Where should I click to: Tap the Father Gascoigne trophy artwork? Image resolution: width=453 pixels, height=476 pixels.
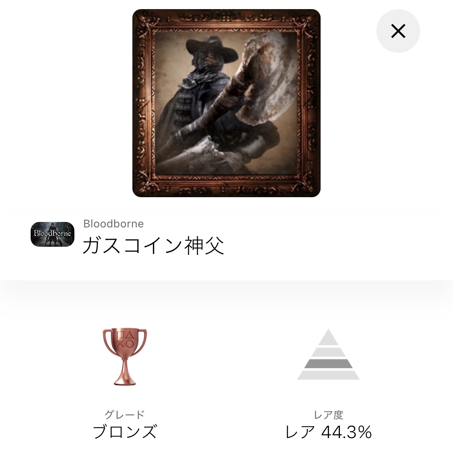pyautogui.click(x=226, y=103)
